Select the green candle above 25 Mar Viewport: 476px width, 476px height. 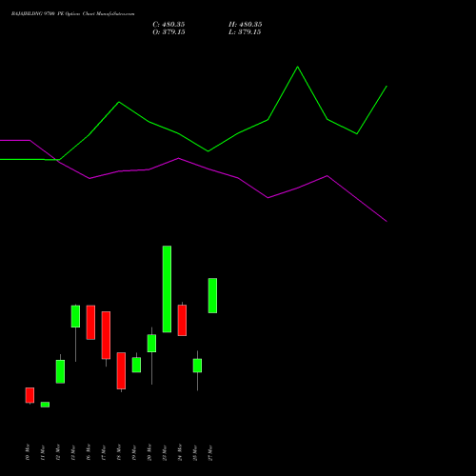coord(197,366)
